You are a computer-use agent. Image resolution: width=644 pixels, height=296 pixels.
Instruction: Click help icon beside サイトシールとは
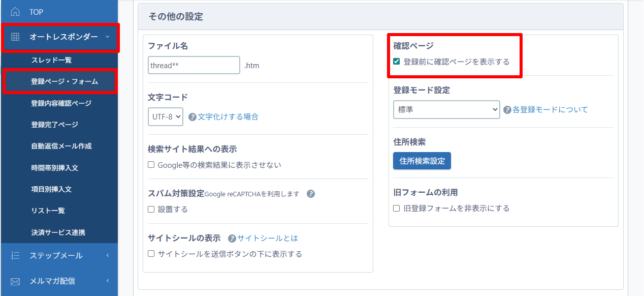pyautogui.click(x=232, y=239)
